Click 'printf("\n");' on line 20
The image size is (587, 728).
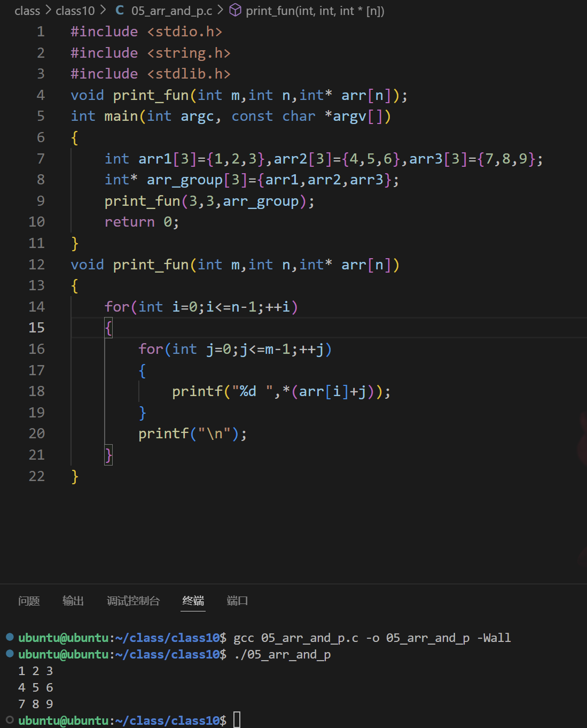pos(193,433)
